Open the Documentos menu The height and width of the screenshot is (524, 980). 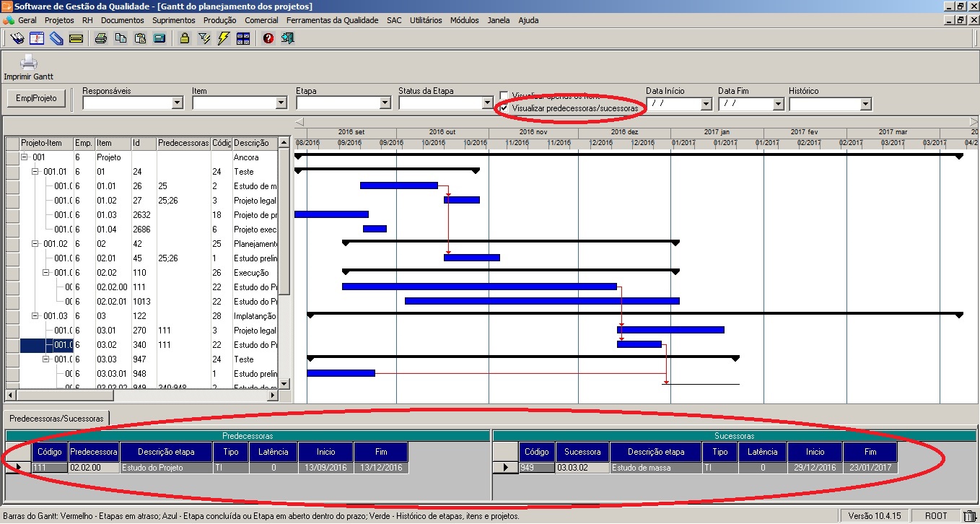coord(123,20)
